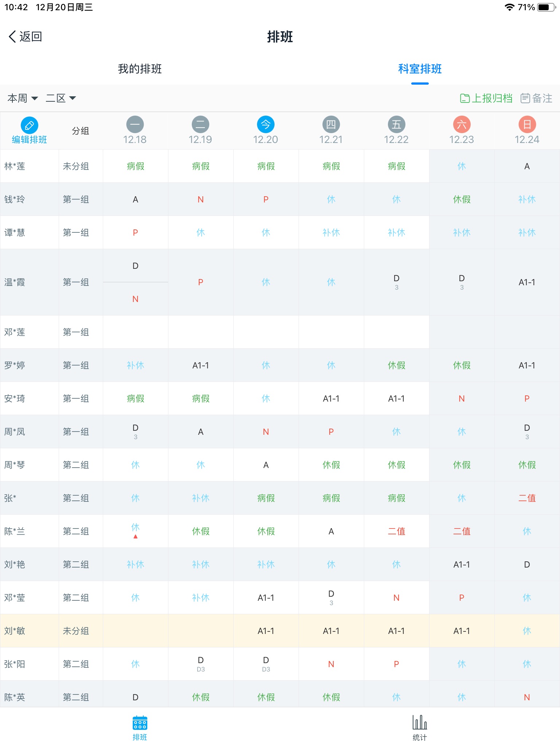Open 周*凤's D 3 shift on 12.18
The height and width of the screenshot is (747, 560).
[x=135, y=432]
